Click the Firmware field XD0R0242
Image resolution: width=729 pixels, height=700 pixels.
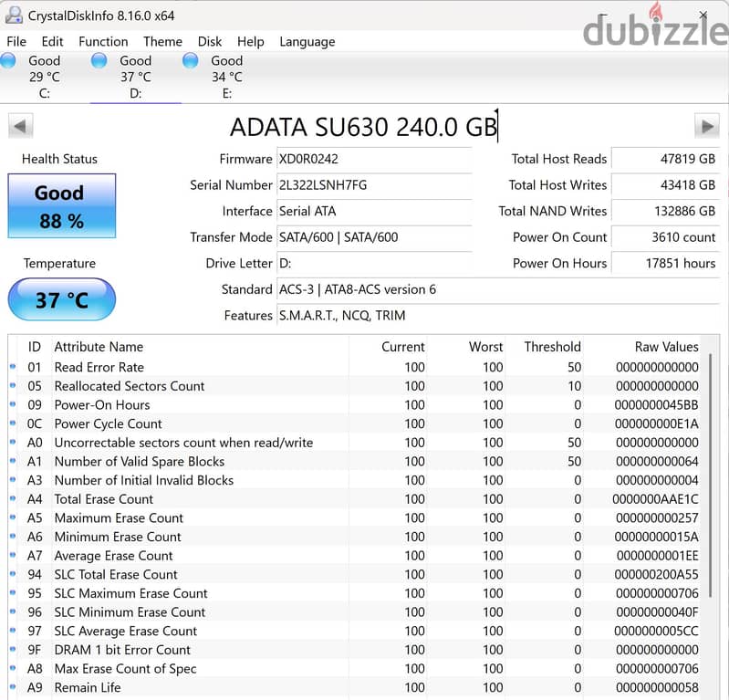click(x=374, y=159)
